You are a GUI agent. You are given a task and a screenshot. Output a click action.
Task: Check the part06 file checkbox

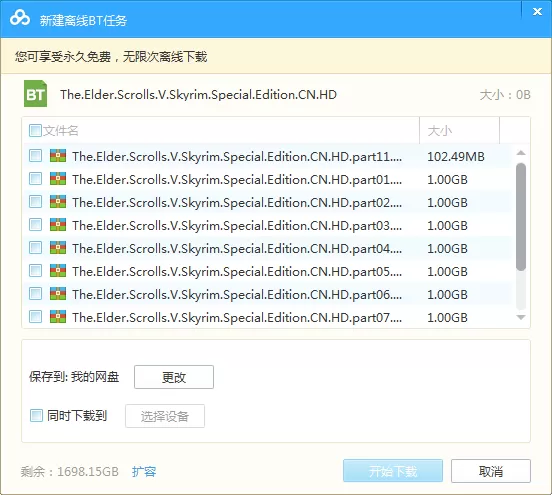coord(35,294)
